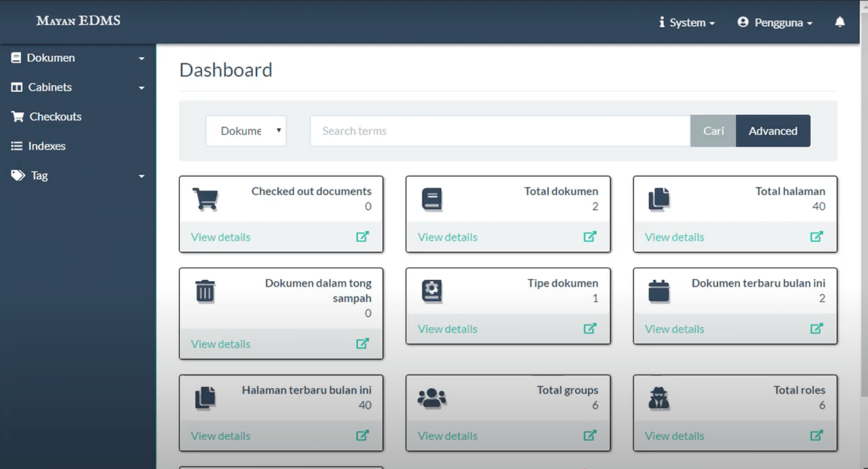Open the Dokumen search type dropdown

tap(246, 131)
